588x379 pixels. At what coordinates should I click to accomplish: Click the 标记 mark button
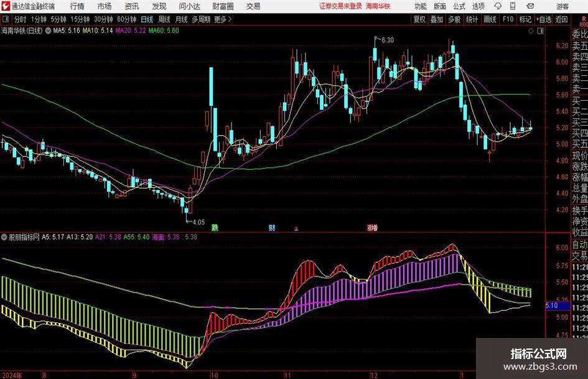525,19
